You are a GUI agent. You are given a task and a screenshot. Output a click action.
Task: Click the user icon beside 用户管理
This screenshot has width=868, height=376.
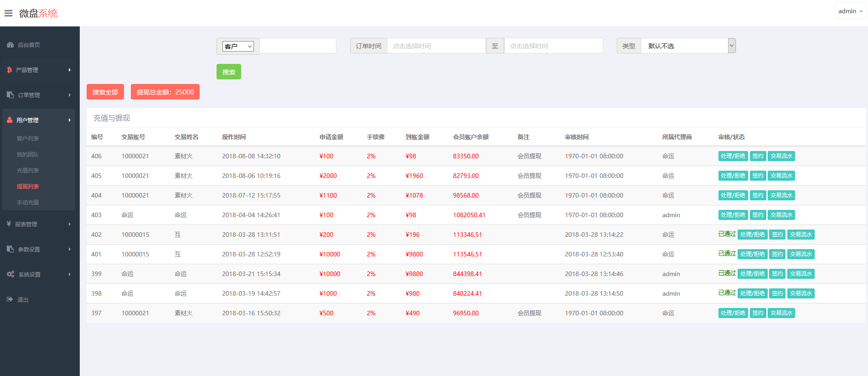(x=10, y=120)
